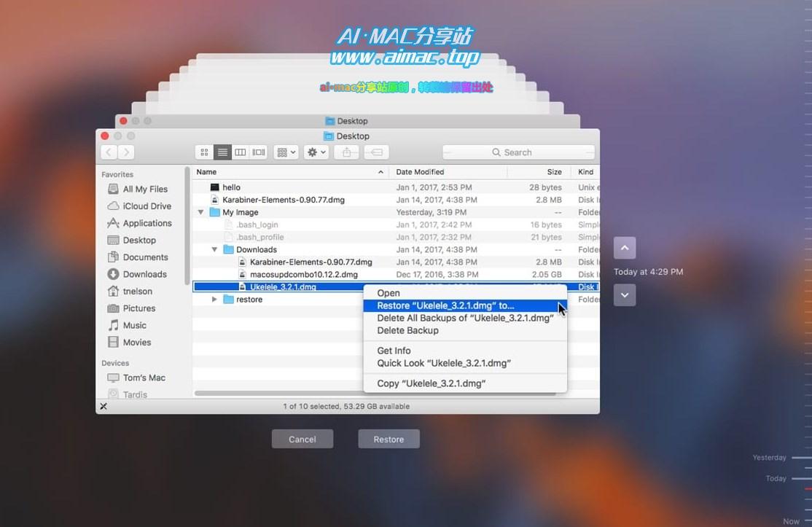This screenshot has height=527, width=812.
Task: Switch to column view in toolbar
Action: [x=241, y=152]
